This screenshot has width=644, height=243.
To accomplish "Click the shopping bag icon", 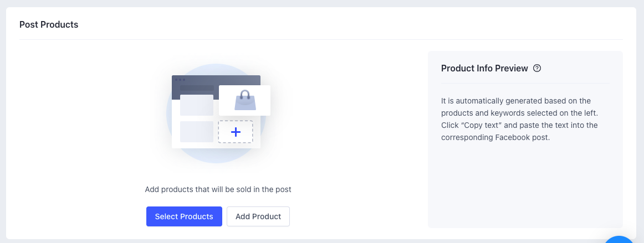I will (245, 101).
